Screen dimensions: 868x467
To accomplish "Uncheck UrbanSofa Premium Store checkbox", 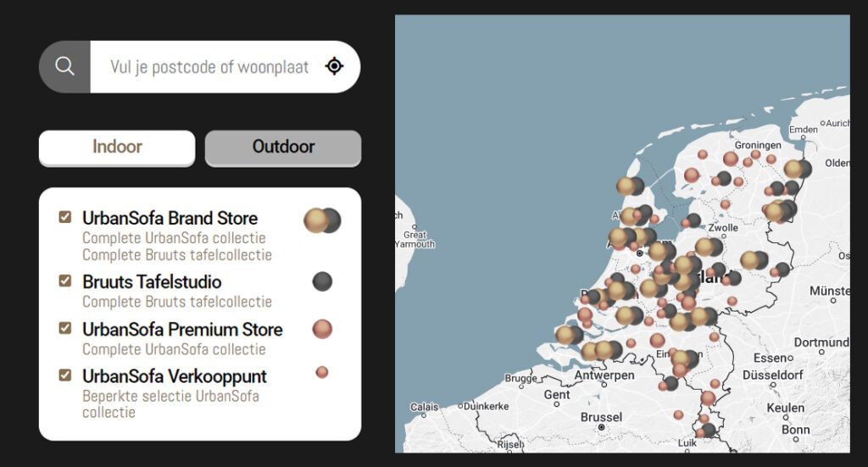I will (65, 328).
